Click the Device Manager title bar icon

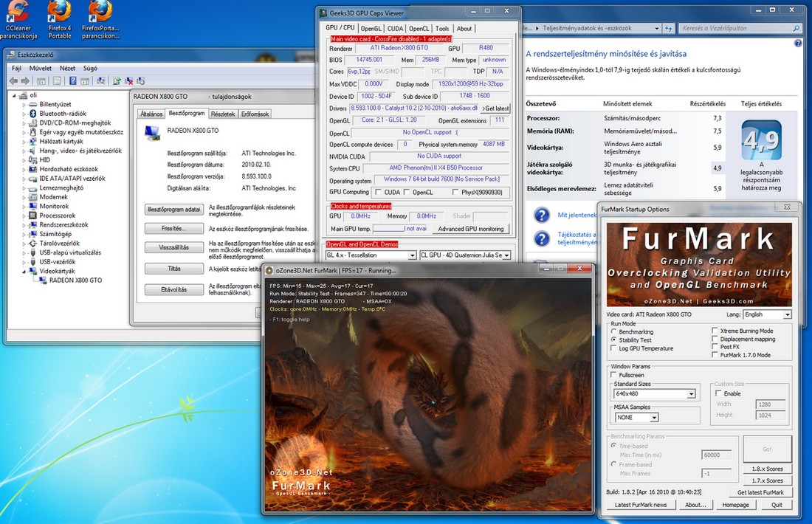click(x=11, y=55)
